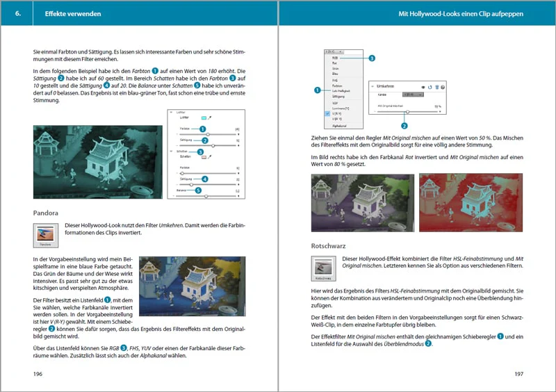
Task: Select YUV in the channel list
Action: tap(335, 104)
